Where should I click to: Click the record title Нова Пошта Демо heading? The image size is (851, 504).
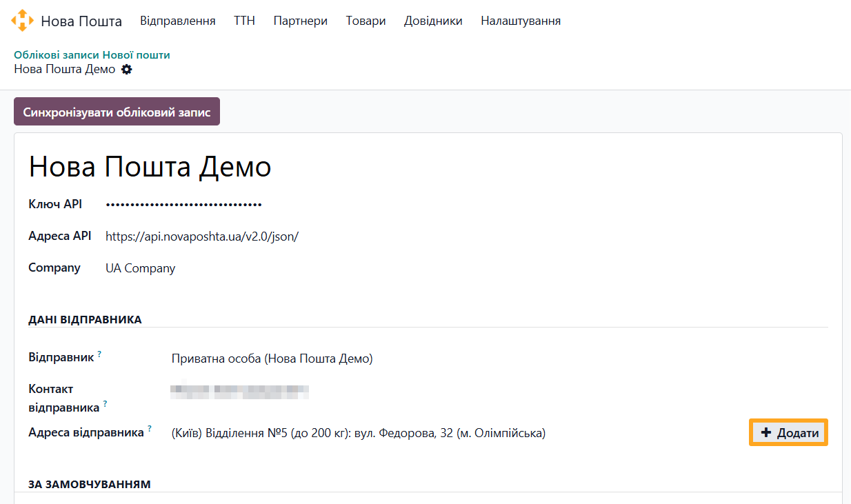pyautogui.click(x=150, y=167)
